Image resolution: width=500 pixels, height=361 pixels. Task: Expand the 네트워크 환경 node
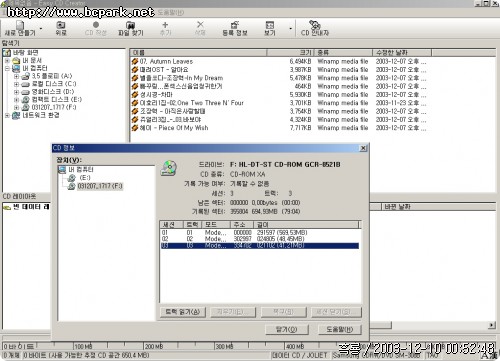tap(7, 115)
